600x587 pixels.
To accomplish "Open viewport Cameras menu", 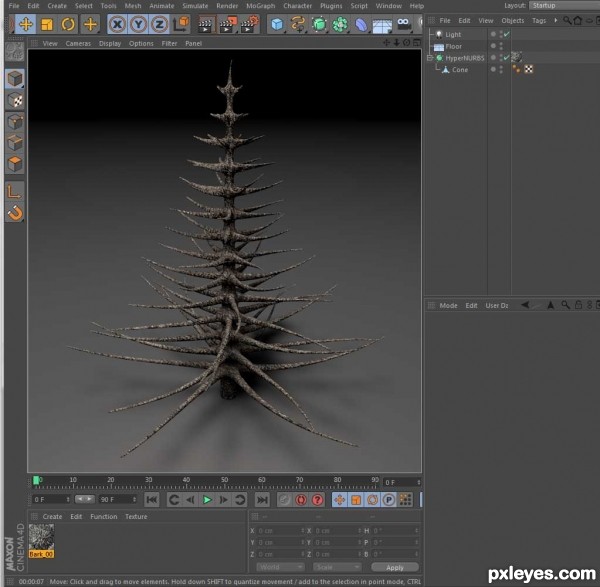I will click(x=78, y=44).
